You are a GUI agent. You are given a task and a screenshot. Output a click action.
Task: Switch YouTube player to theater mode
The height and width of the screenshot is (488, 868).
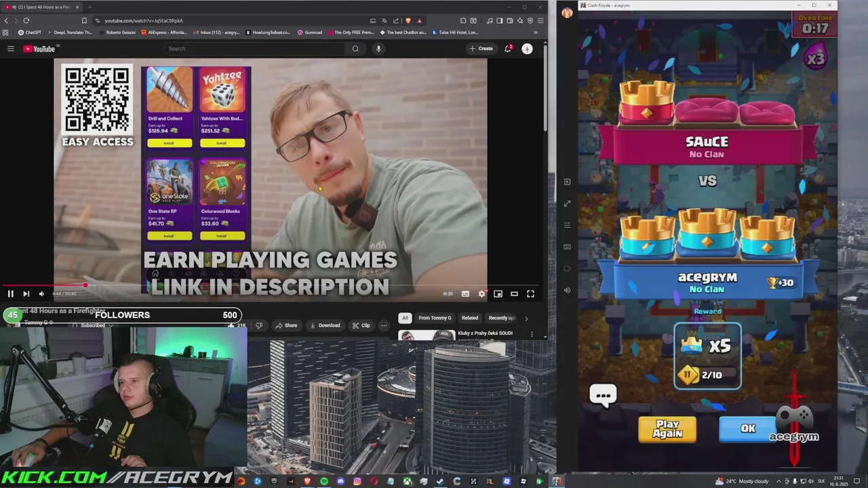click(x=514, y=293)
